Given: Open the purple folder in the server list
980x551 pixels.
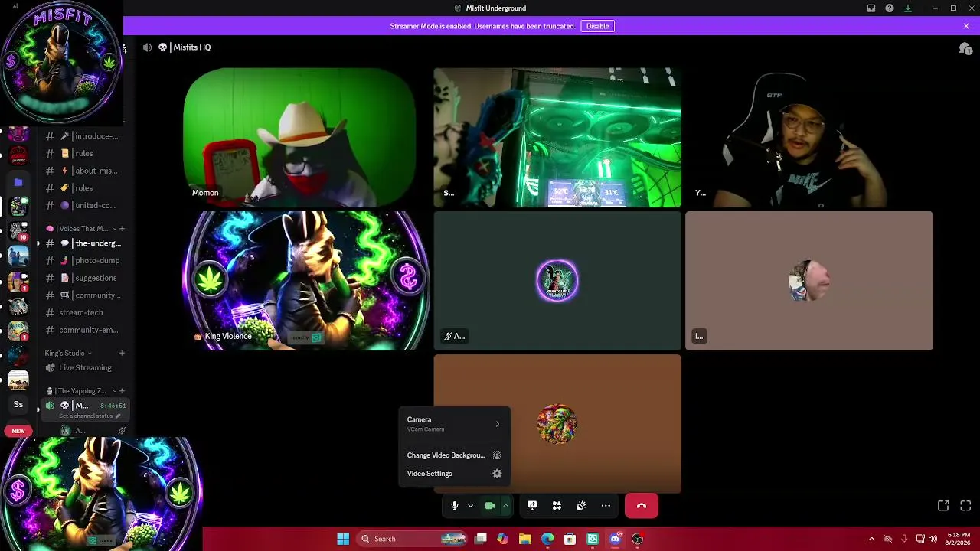Looking at the screenshot, I should coord(18,182).
